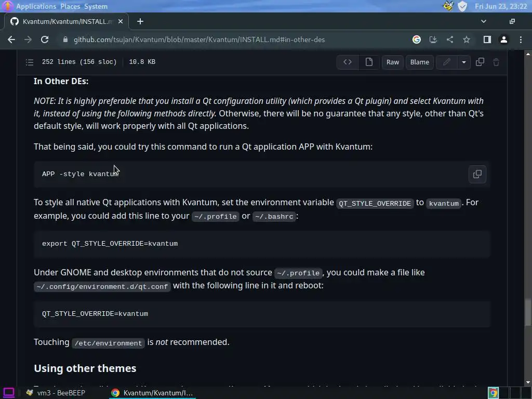
Task: Go back with the browser back arrow
Action: (11, 39)
